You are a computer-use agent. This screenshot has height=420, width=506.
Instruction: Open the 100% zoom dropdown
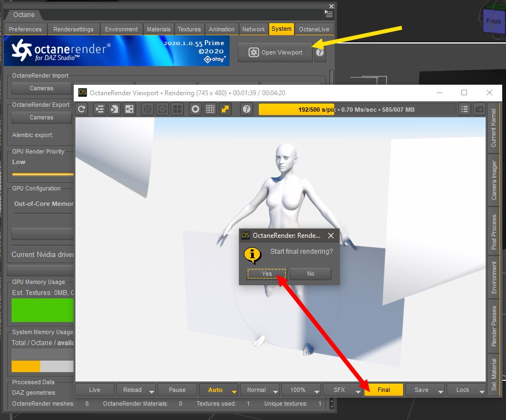tap(317, 391)
